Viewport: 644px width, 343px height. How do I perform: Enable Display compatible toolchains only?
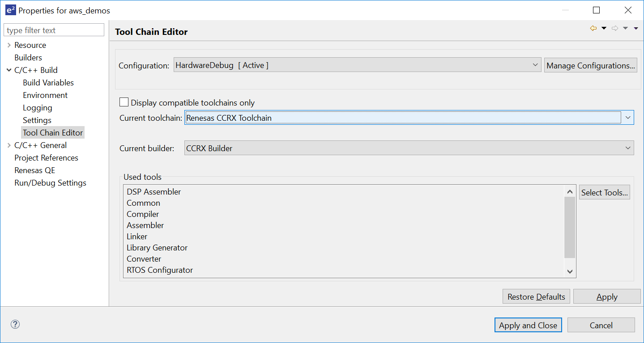124,102
